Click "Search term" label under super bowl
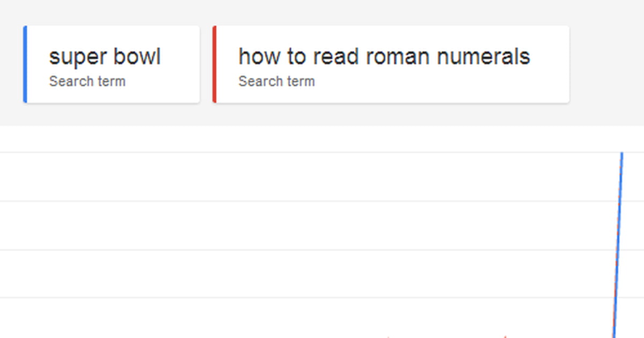This screenshot has width=644, height=338. click(87, 82)
